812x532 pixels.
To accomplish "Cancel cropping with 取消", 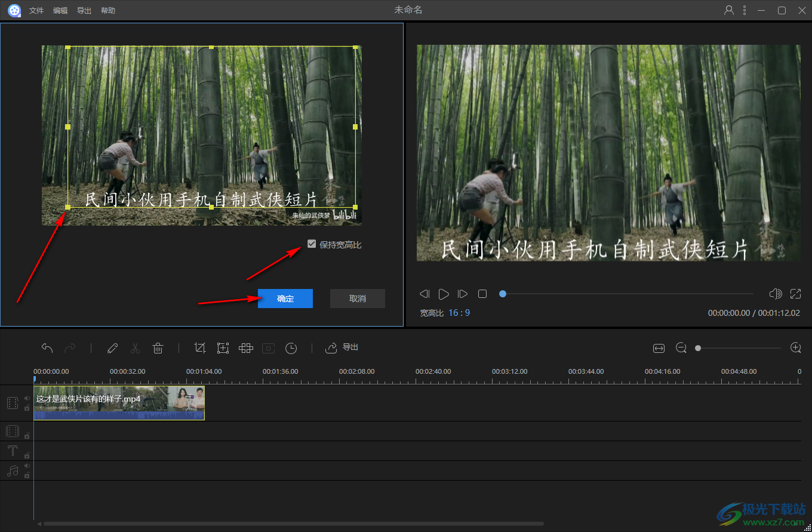I will pos(358,299).
